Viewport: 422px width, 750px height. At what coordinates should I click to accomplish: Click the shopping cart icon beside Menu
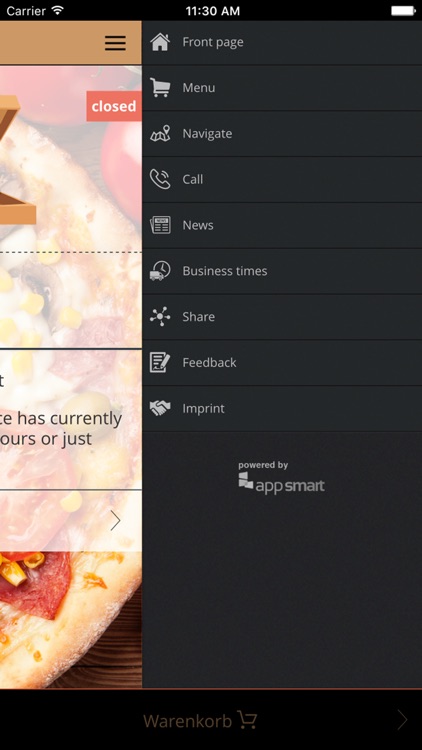point(160,88)
